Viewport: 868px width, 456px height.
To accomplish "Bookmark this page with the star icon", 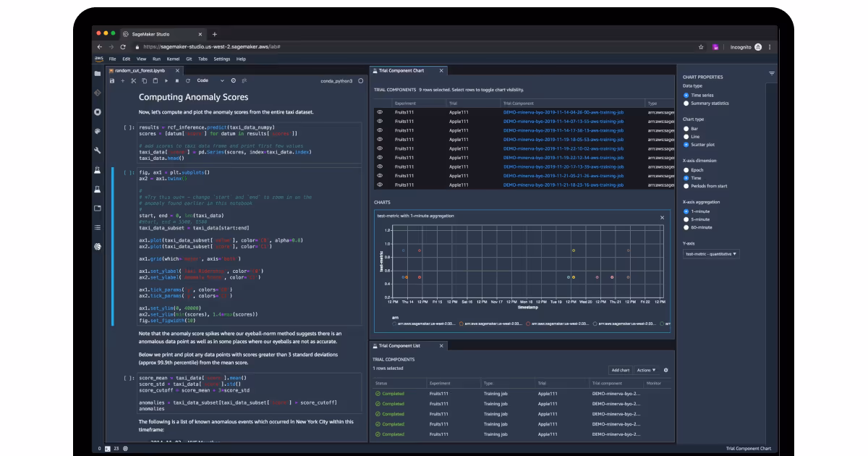I will (x=701, y=46).
